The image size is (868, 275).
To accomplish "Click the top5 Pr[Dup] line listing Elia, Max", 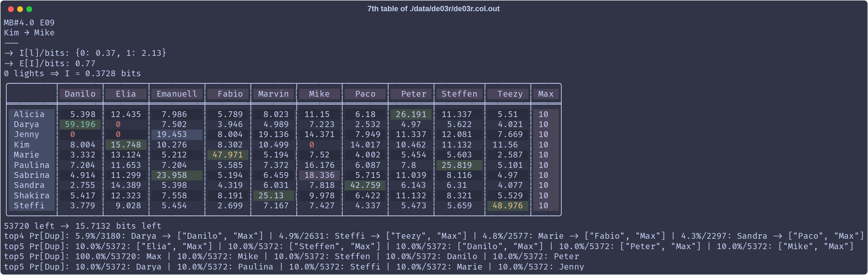I will (x=429, y=246).
